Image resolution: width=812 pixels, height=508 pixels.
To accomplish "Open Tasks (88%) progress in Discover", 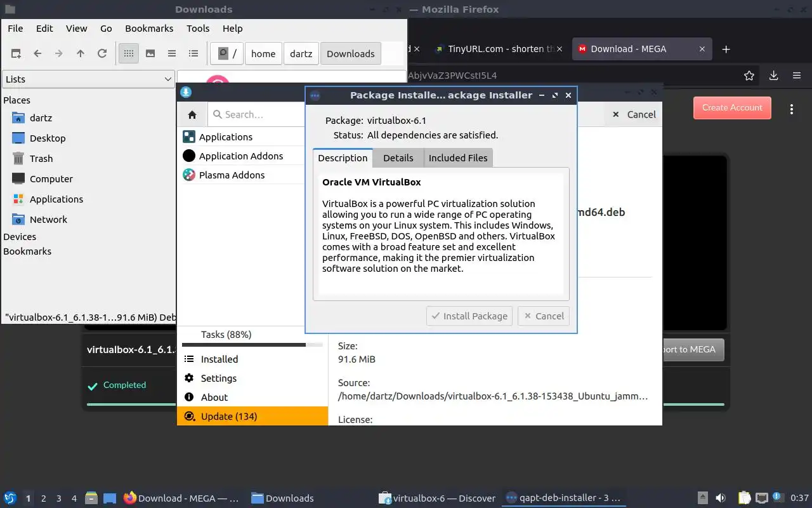I will [252, 338].
